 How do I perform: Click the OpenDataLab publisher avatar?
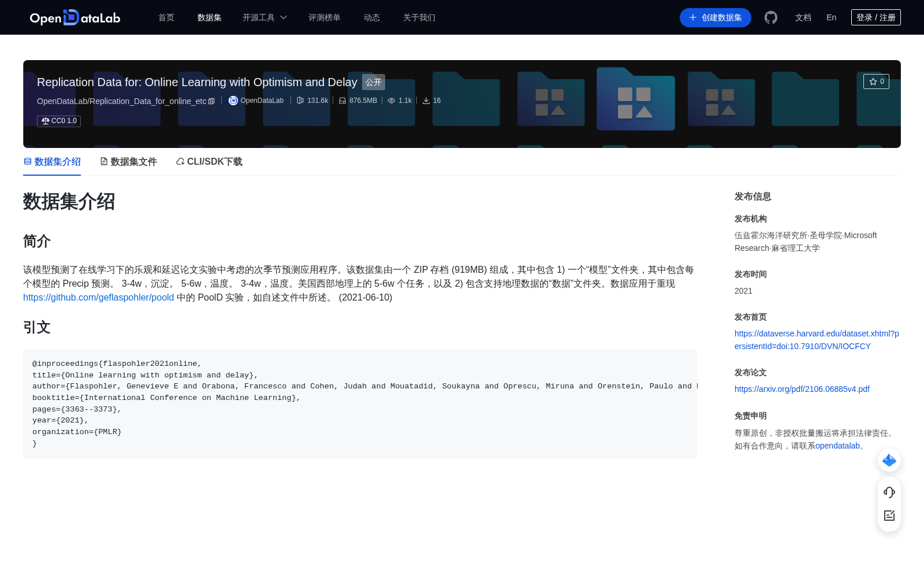(x=233, y=101)
